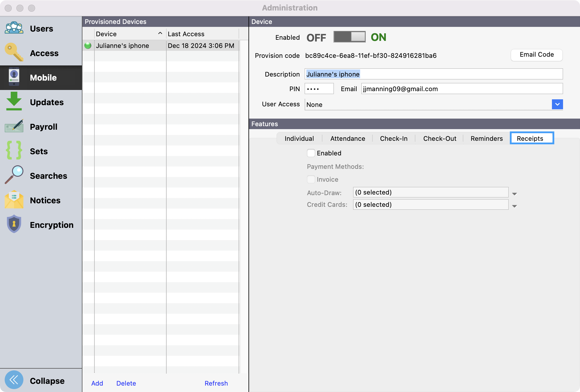Click into the Email address field
580x392 pixels.
tap(462, 89)
